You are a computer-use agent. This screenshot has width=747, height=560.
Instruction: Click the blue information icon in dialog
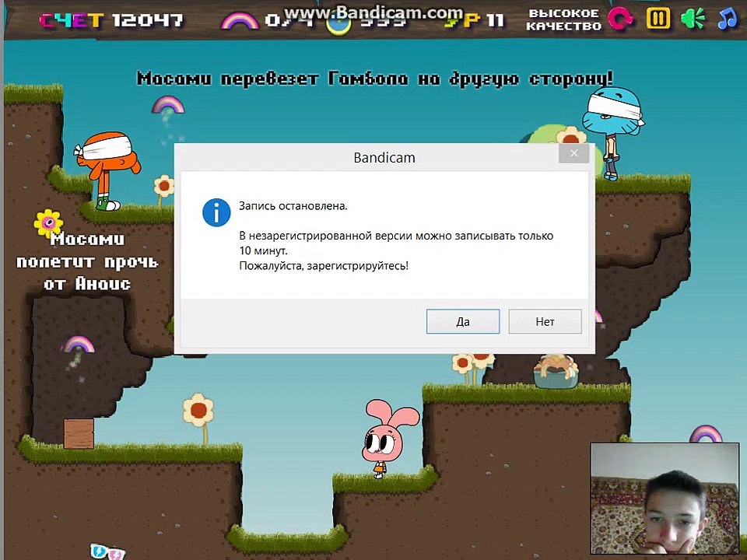coord(216,213)
